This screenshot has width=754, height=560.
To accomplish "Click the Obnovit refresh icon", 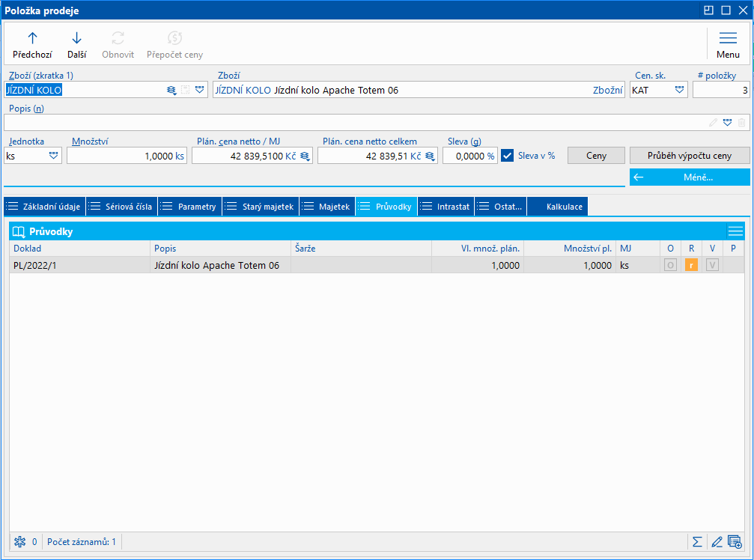I will point(118,38).
